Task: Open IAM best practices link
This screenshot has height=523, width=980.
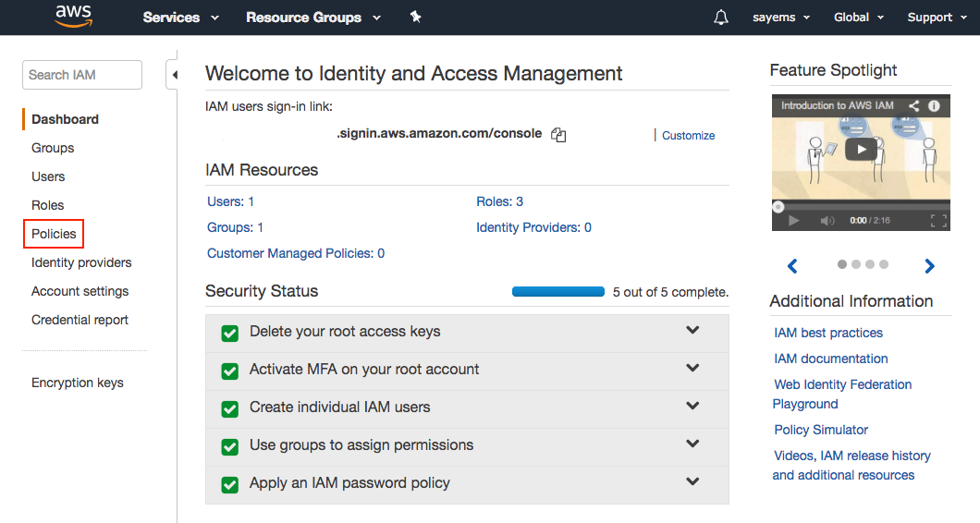Action: click(x=828, y=333)
